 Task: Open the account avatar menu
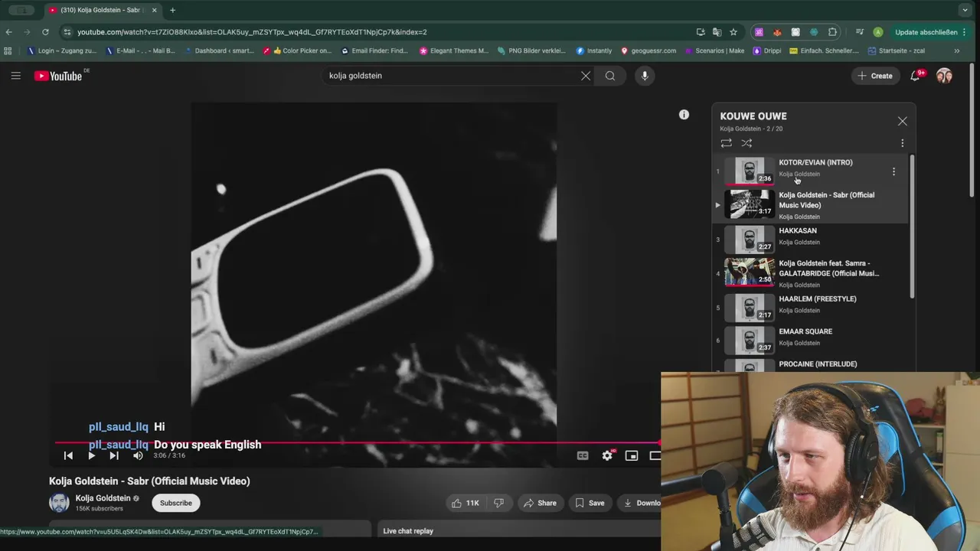click(x=944, y=76)
